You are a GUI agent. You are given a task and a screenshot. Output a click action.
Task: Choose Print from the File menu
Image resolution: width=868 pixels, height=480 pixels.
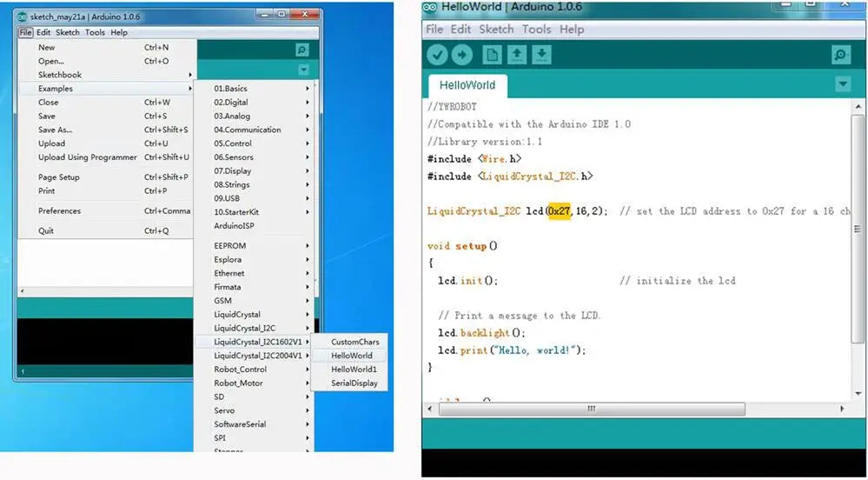click(x=106, y=190)
